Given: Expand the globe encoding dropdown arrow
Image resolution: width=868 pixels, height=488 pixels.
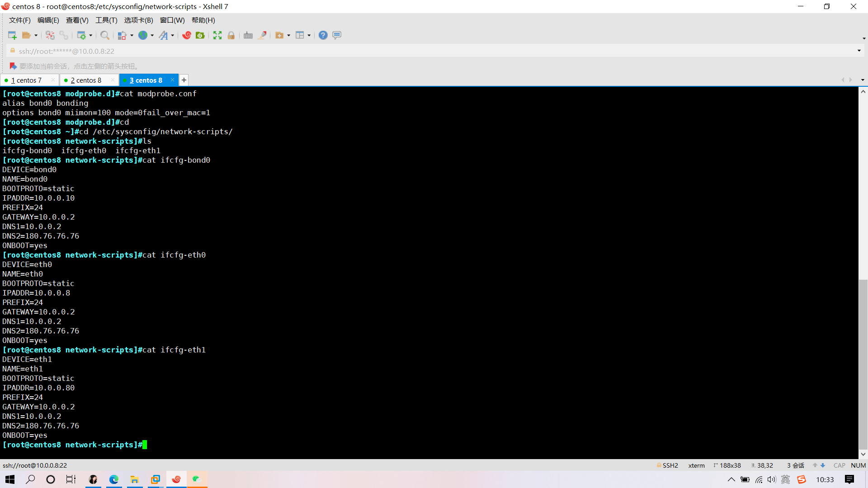Looking at the screenshot, I should pyautogui.click(x=152, y=35).
